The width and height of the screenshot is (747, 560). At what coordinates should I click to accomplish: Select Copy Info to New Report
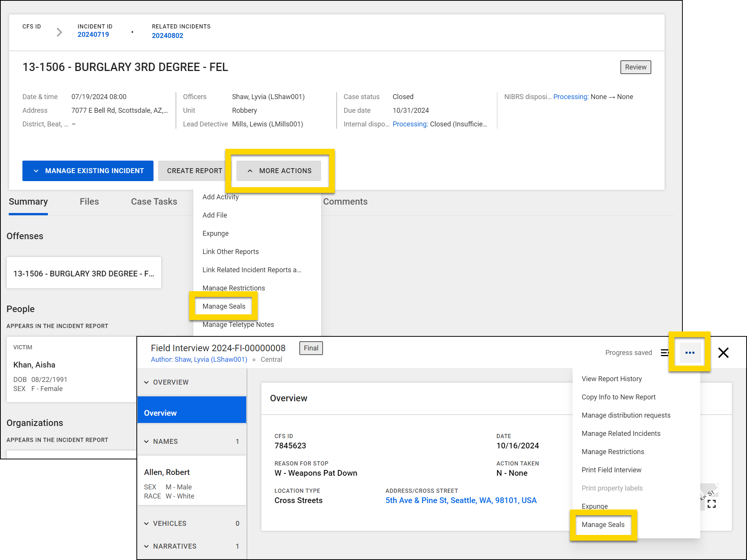tap(636, 397)
